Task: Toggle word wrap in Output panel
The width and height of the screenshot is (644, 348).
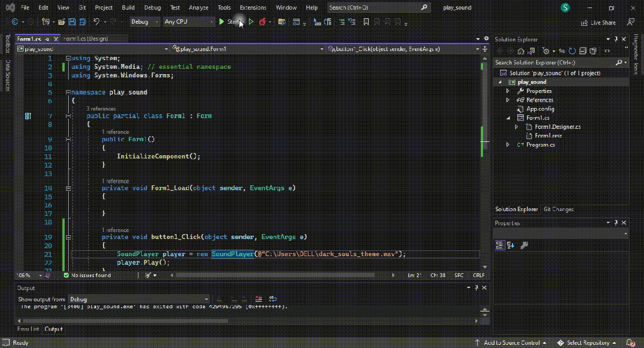Action: [273, 299]
